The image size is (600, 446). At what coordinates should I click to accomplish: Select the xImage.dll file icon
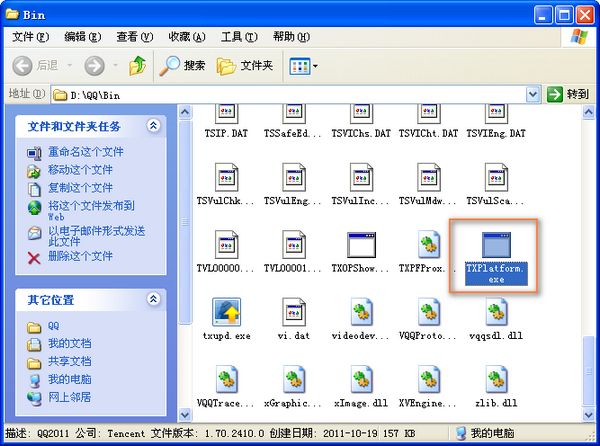[x=361, y=379]
